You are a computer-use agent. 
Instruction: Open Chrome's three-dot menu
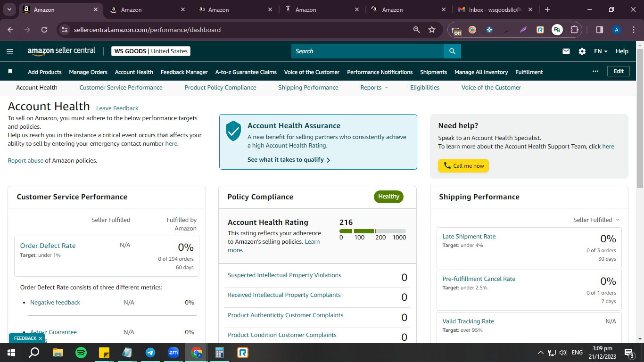click(x=633, y=30)
